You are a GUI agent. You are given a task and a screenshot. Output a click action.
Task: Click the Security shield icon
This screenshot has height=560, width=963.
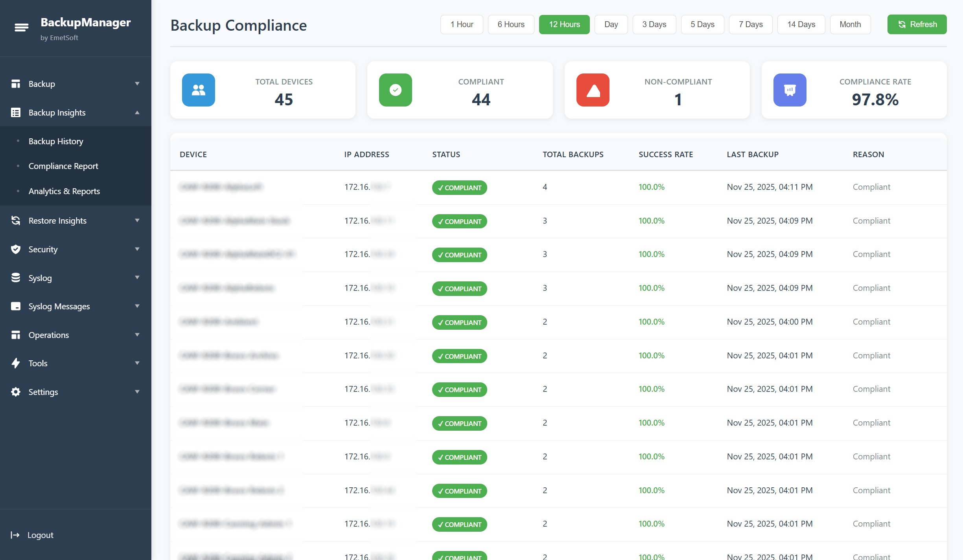[x=16, y=249]
